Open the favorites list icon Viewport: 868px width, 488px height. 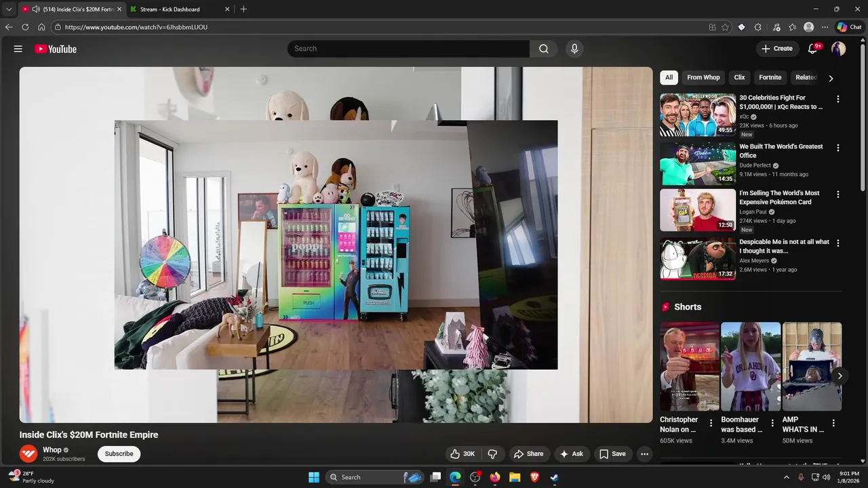click(x=792, y=27)
